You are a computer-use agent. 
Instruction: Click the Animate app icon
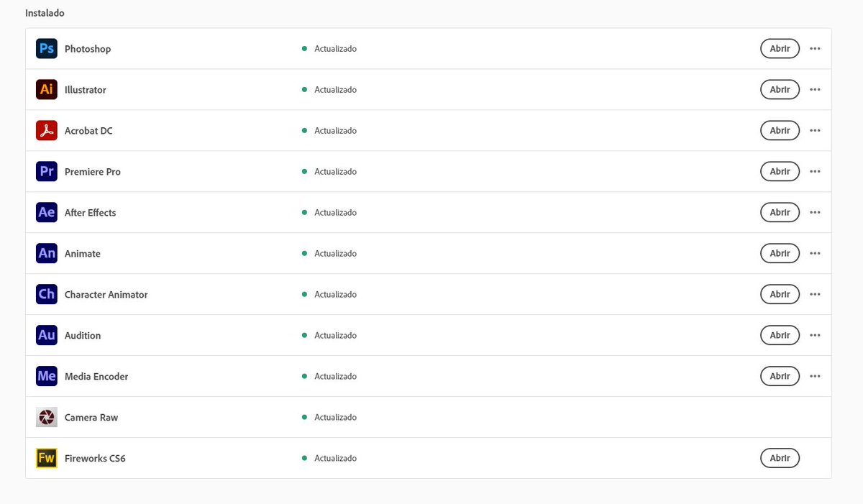(x=47, y=254)
